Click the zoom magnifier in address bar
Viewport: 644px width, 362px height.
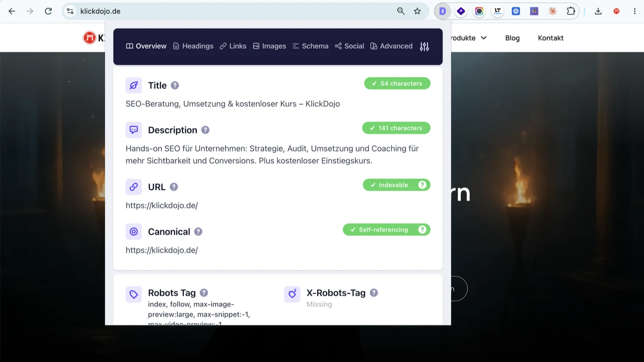[x=401, y=11]
